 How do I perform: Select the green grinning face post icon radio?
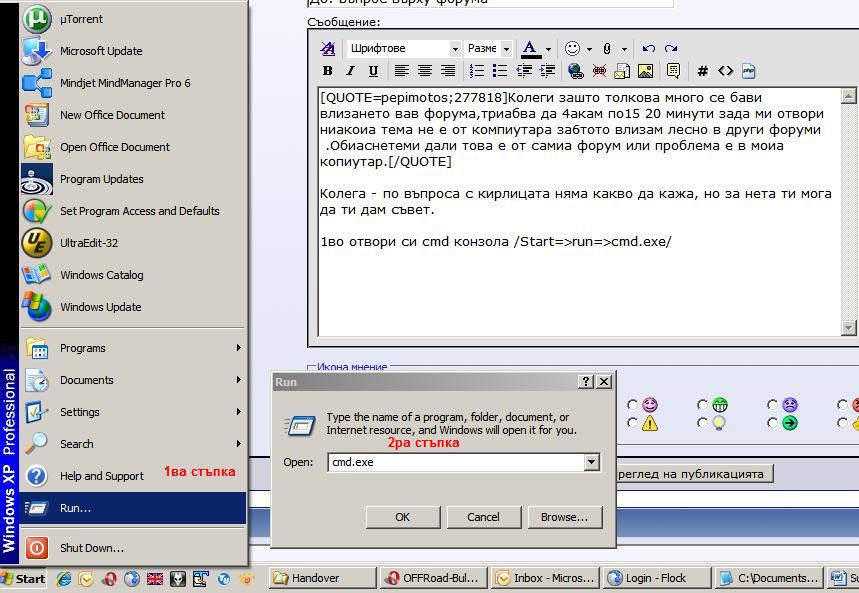(702, 405)
